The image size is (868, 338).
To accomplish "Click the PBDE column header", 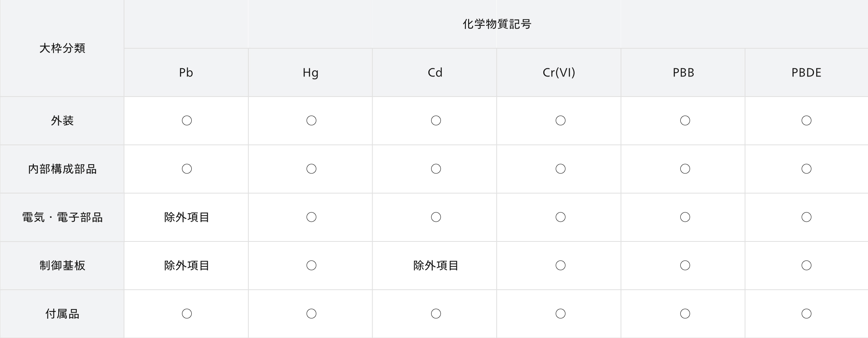I will [806, 72].
